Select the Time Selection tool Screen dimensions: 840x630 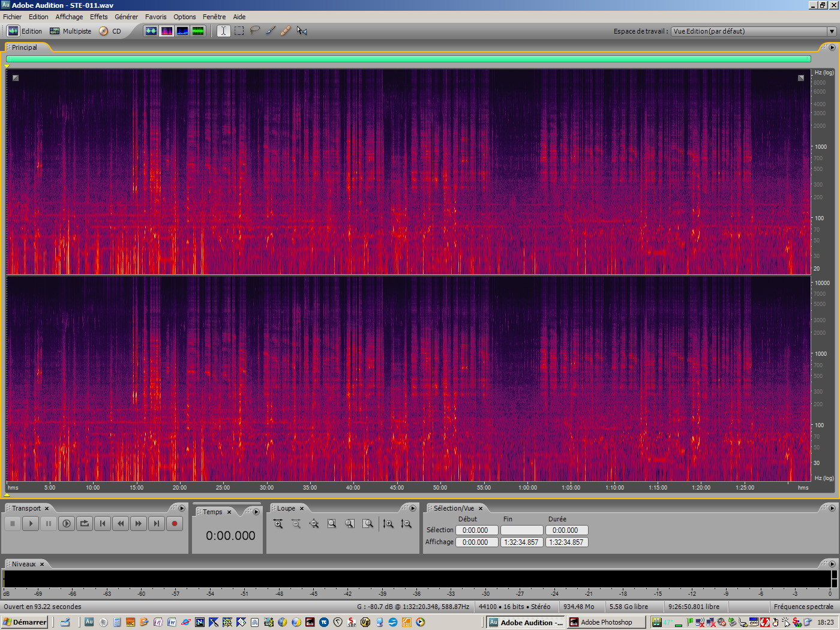223,31
